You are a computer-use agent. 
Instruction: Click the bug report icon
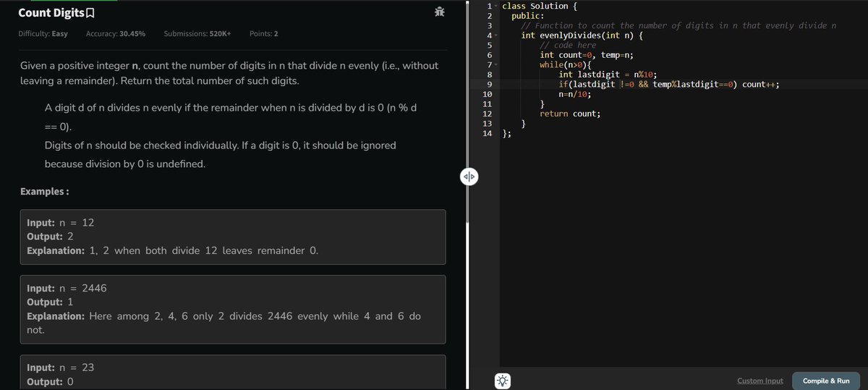tap(440, 11)
